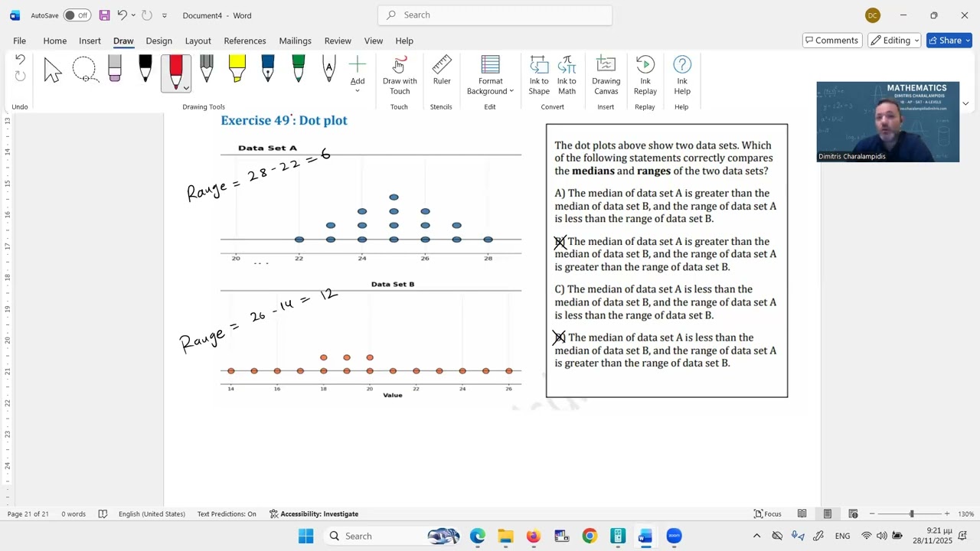Screen dimensions: 980x551
Task: Open the Design tab
Action: point(159,41)
